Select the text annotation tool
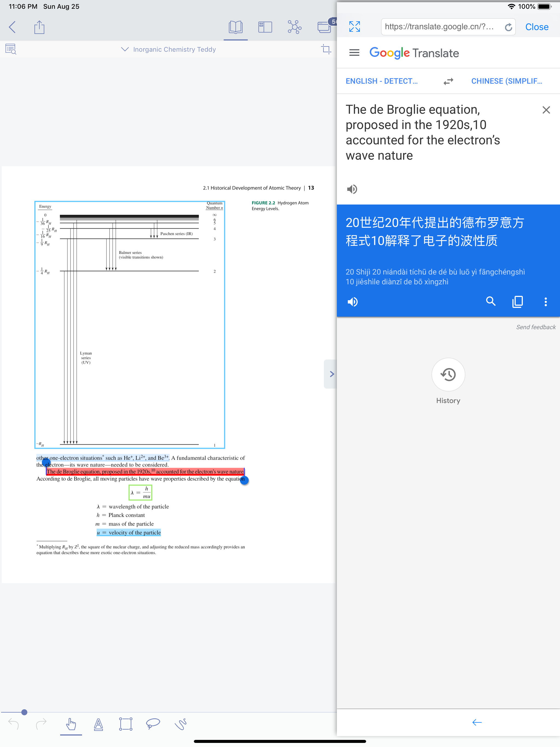This screenshot has width=560, height=747. pos(99,724)
